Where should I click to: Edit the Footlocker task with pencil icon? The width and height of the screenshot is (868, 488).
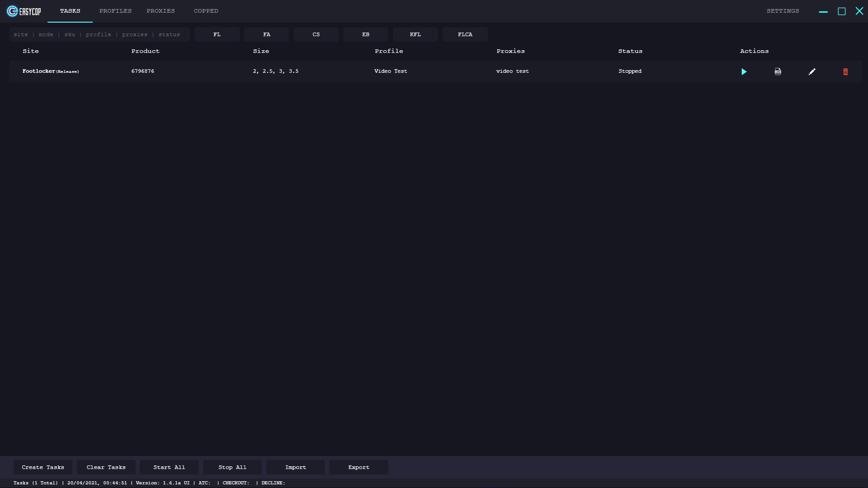click(812, 71)
